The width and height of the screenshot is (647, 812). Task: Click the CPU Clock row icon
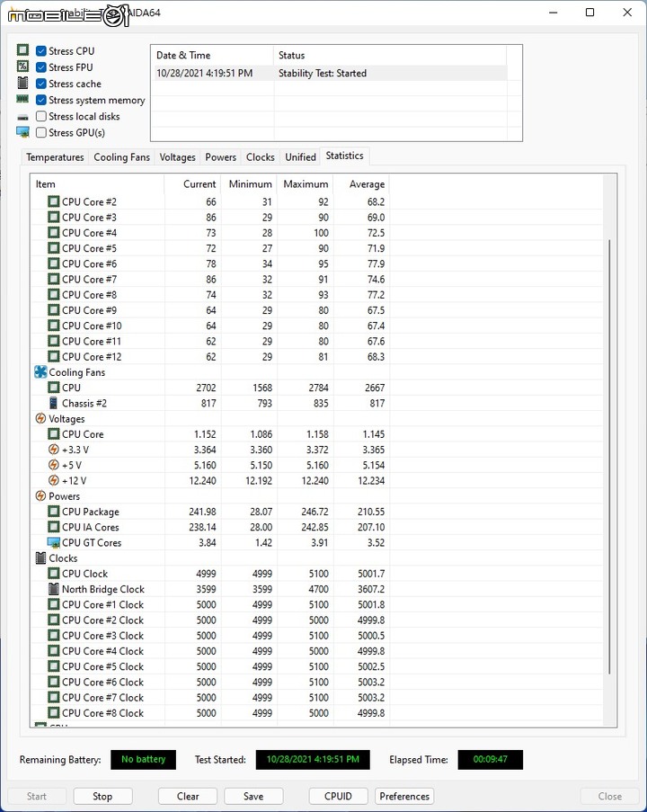(x=54, y=574)
